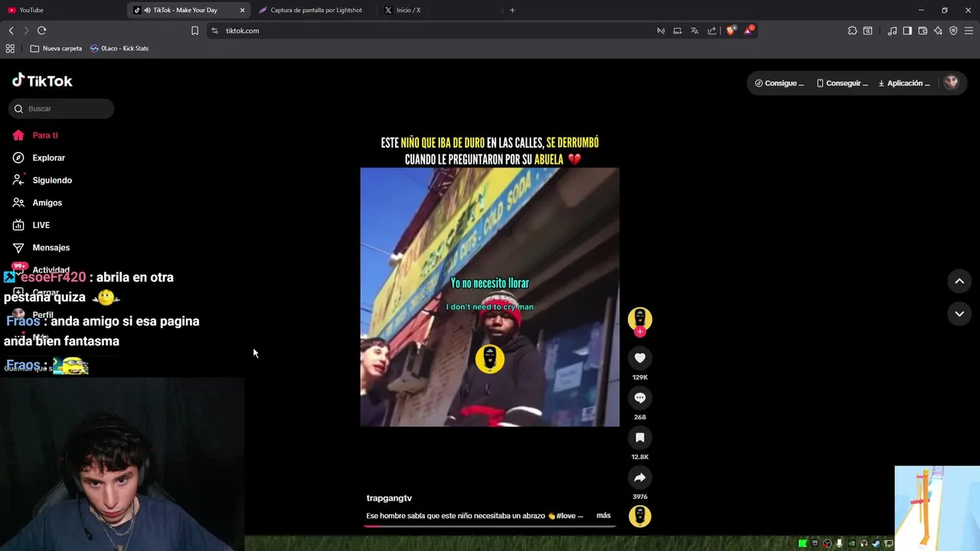
Task: Open the Brave VPN shield icon
Action: click(x=953, y=31)
